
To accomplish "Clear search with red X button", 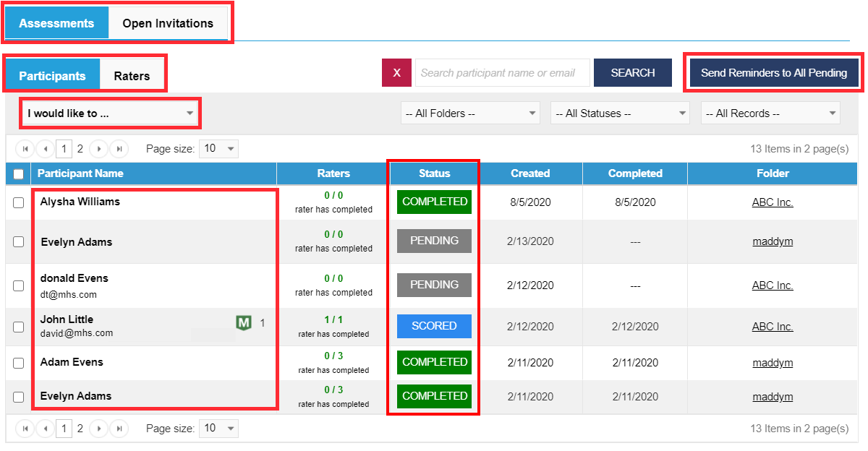I will [x=396, y=73].
